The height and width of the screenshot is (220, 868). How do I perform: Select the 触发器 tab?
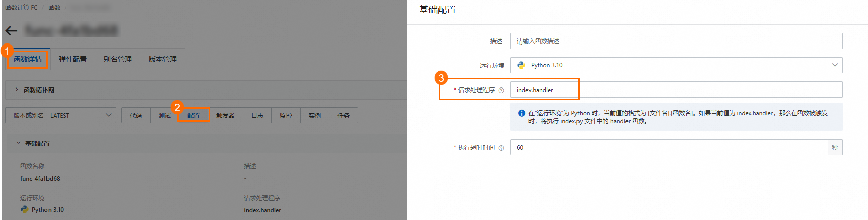tap(225, 115)
